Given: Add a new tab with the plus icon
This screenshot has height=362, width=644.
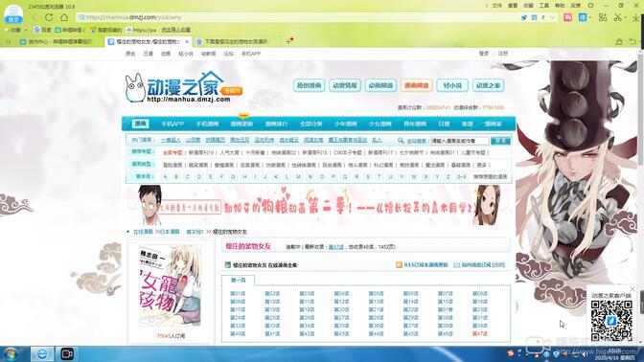Looking at the screenshot, I should tap(288, 41).
